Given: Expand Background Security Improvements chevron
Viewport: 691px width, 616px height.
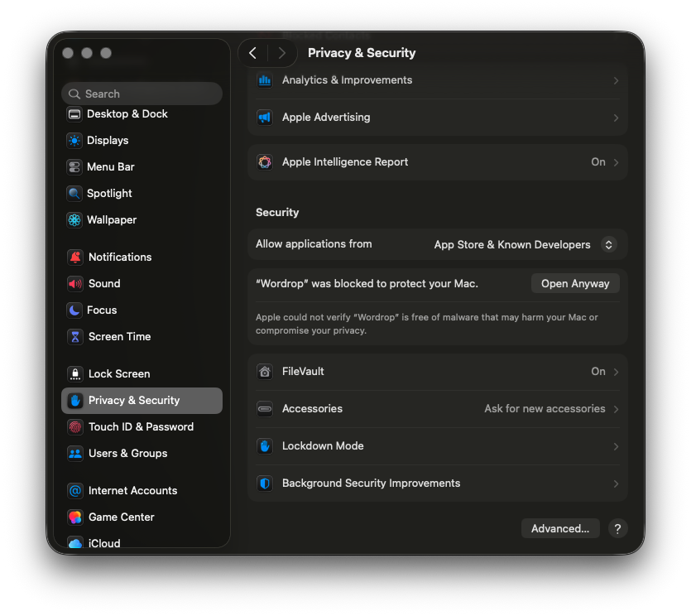Looking at the screenshot, I should [616, 484].
